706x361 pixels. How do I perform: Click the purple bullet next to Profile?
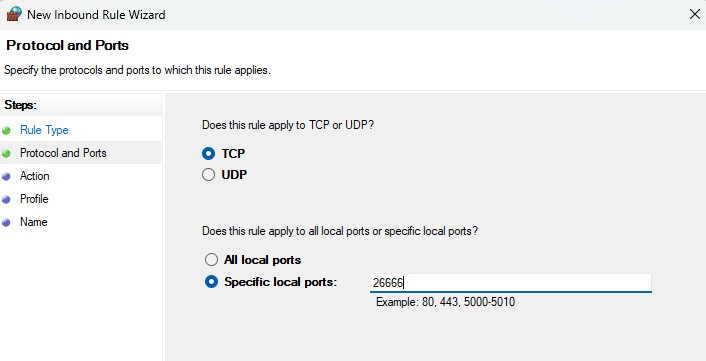pos(6,199)
